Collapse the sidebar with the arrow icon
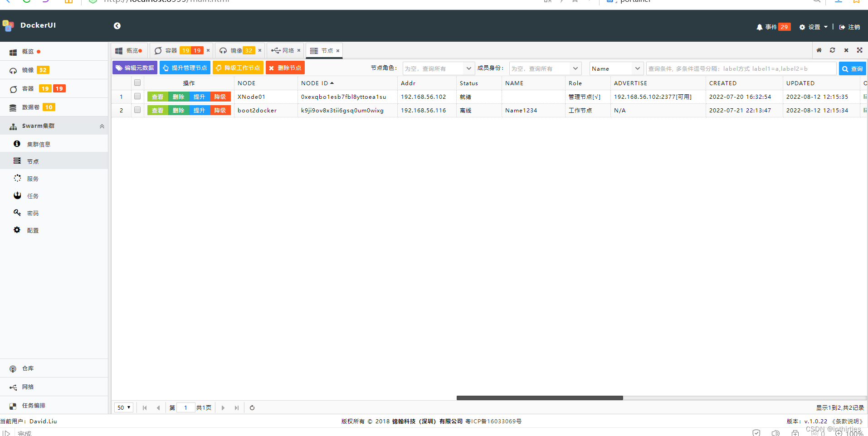The image size is (868, 436). click(x=117, y=26)
